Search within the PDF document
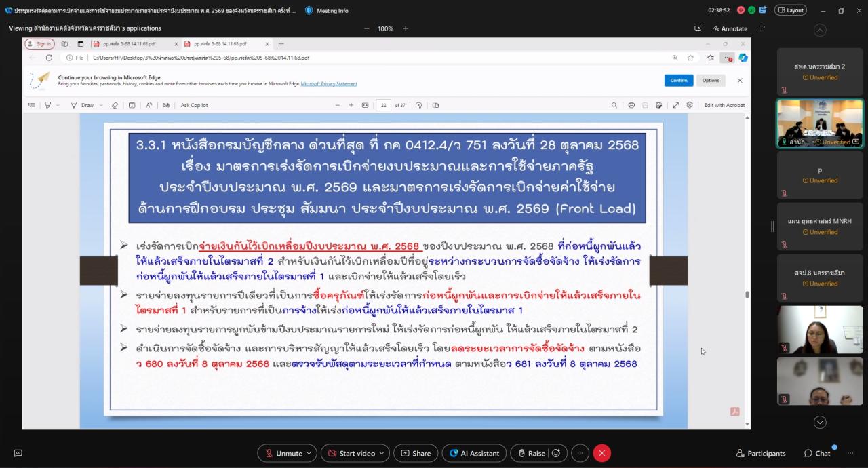This screenshot has height=468, width=868. (x=615, y=105)
